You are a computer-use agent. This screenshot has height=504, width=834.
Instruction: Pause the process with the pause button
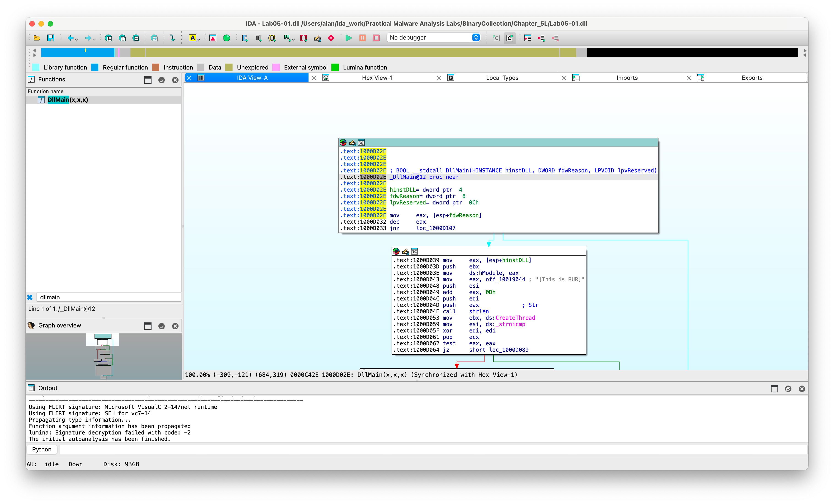point(363,38)
